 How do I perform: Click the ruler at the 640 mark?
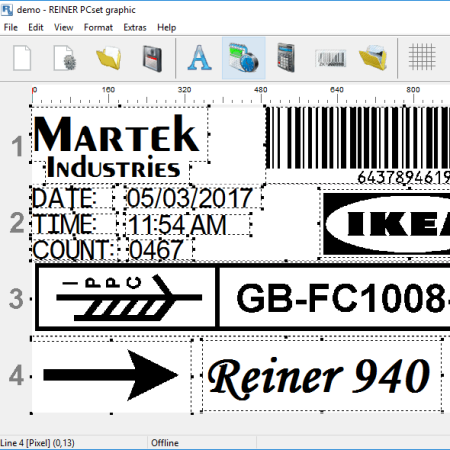click(x=337, y=90)
